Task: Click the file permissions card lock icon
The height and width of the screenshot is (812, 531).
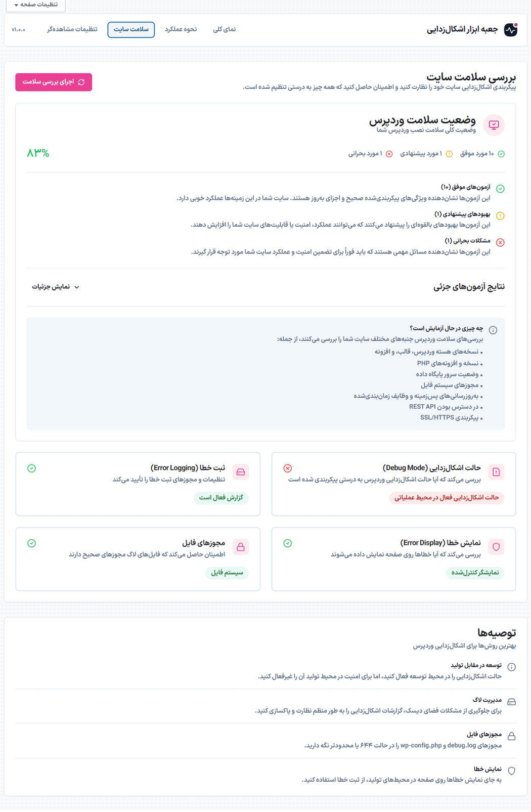Action: coord(241,547)
